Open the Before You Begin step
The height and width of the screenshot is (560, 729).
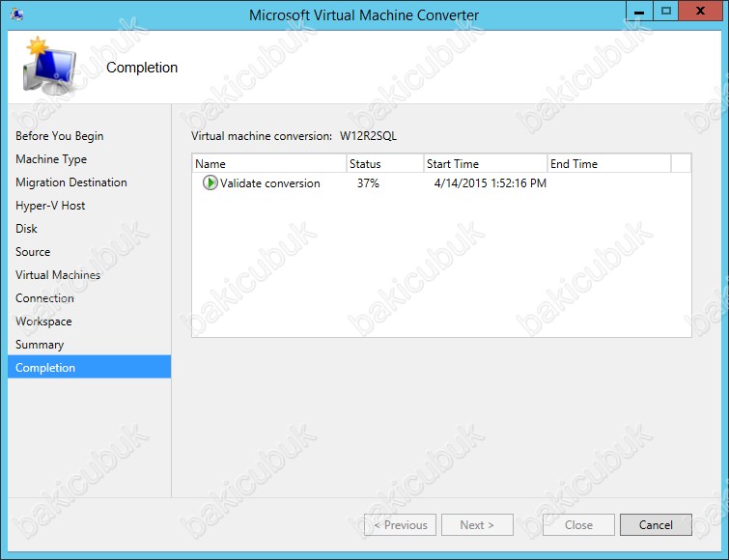[x=60, y=136]
